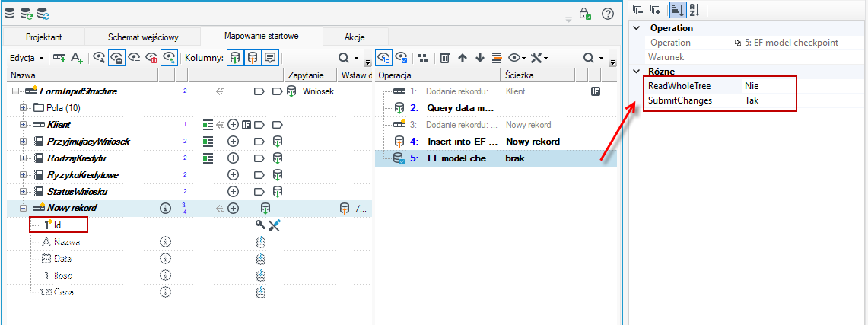Click the info icon on the Nowy rekord row

point(164,209)
